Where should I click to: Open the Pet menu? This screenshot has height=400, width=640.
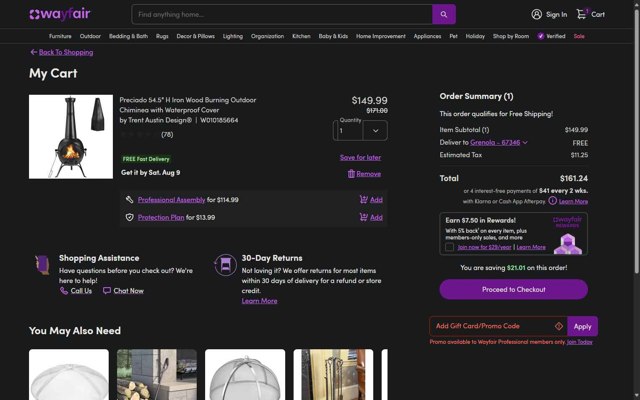coord(453,36)
